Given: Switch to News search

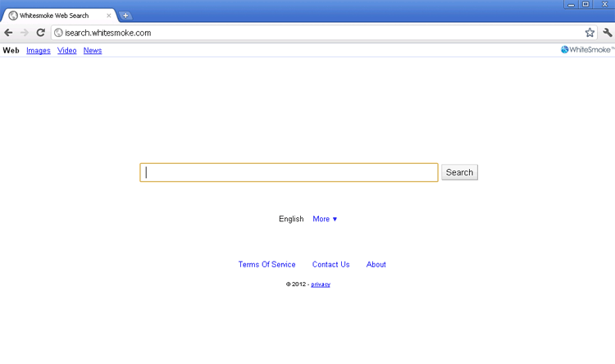Looking at the screenshot, I should click(x=93, y=51).
